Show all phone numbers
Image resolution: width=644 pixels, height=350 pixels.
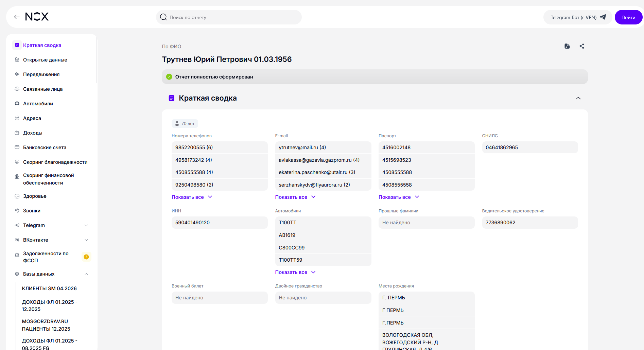192,197
